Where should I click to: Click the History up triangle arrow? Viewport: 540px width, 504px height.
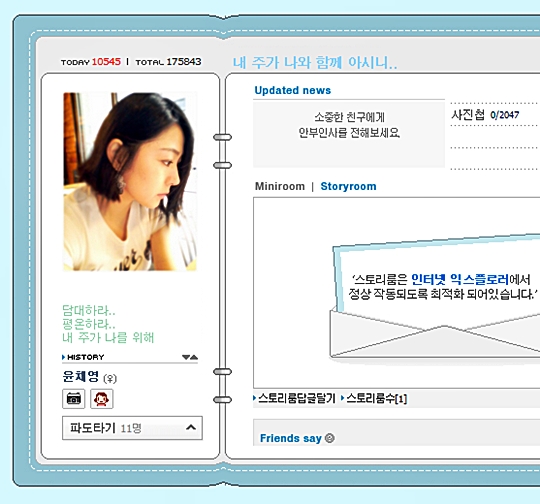point(194,357)
